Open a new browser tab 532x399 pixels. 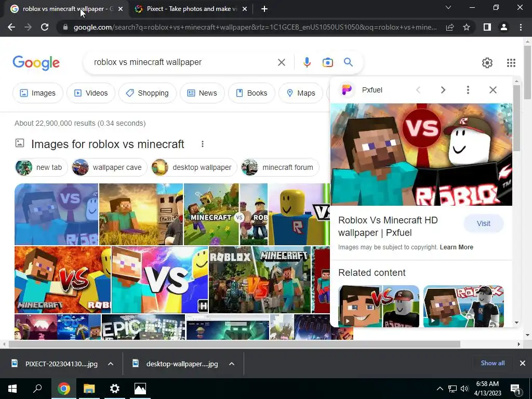(264, 9)
